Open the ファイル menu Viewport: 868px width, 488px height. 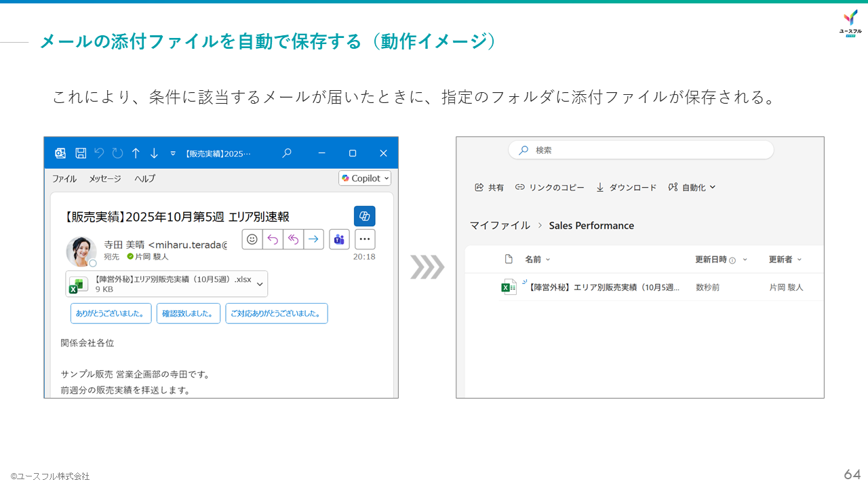click(64, 179)
